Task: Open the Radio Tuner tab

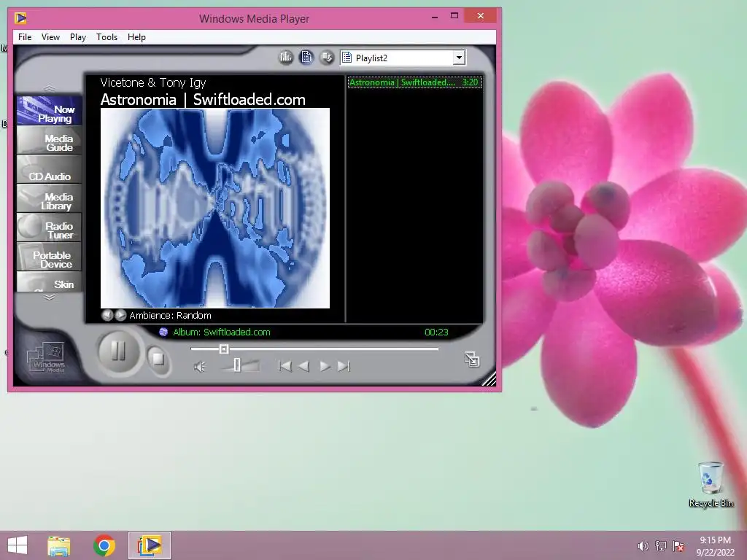Action: pos(49,228)
